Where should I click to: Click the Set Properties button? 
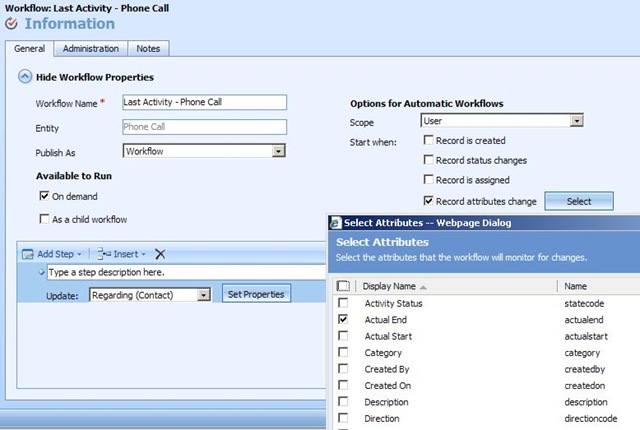[x=256, y=294]
